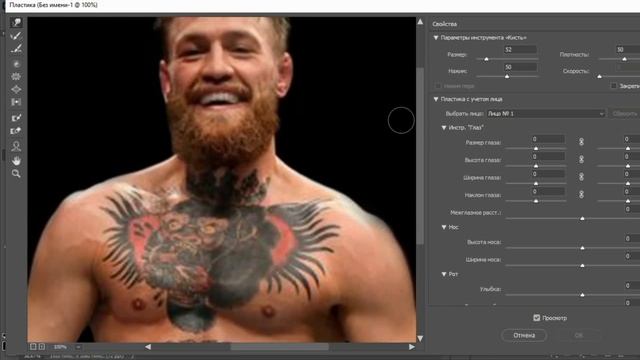Image resolution: width=640 pixels, height=360 pixels.
Task: Click the preview scroll-up arrow
Action: pos(420,22)
